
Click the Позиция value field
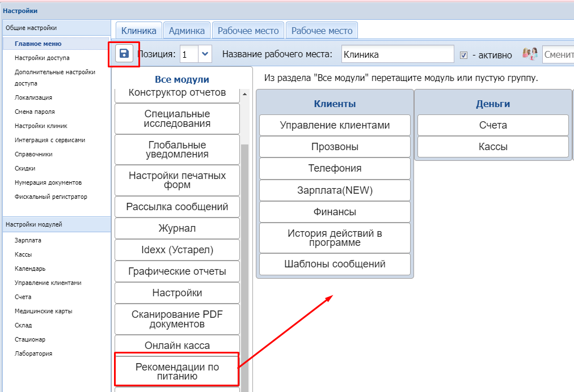point(189,54)
